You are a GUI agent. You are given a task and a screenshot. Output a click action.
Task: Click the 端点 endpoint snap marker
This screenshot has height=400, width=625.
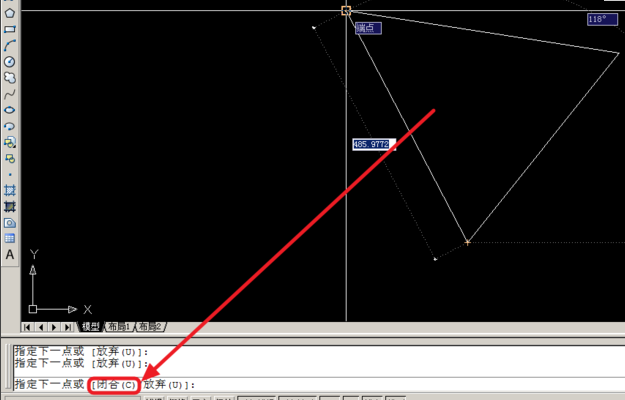pyautogui.click(x=346, y=10)
